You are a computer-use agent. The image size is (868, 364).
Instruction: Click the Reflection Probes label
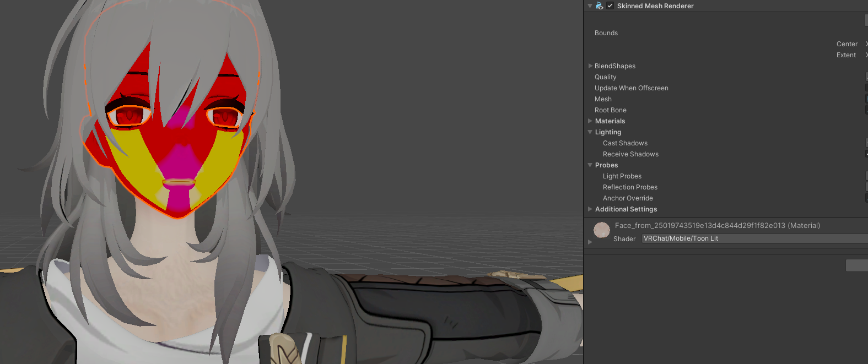[630, 187]
